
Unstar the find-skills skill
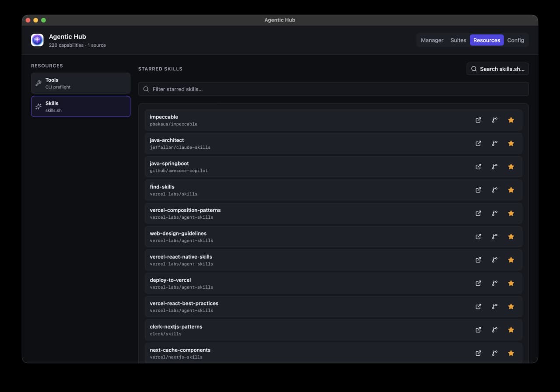pos(511,190)
